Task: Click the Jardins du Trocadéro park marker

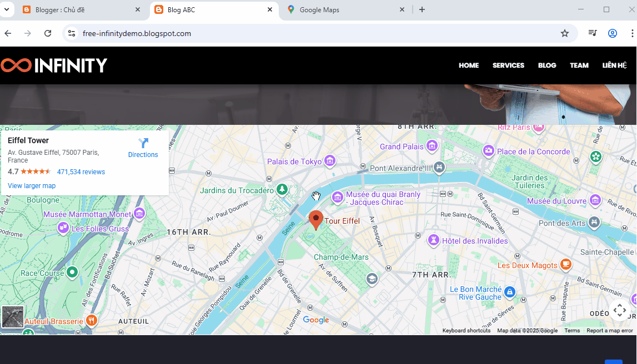Action: click(x=282, y=189)
